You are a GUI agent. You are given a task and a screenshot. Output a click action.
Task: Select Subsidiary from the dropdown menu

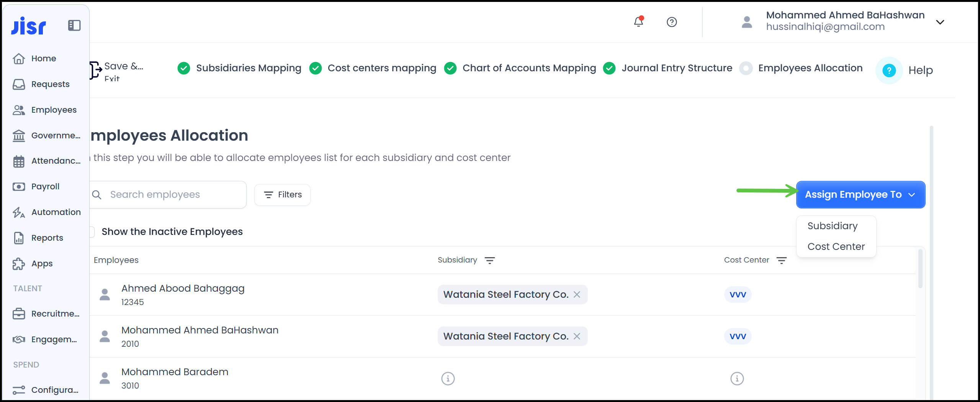(x=832, y=226)
